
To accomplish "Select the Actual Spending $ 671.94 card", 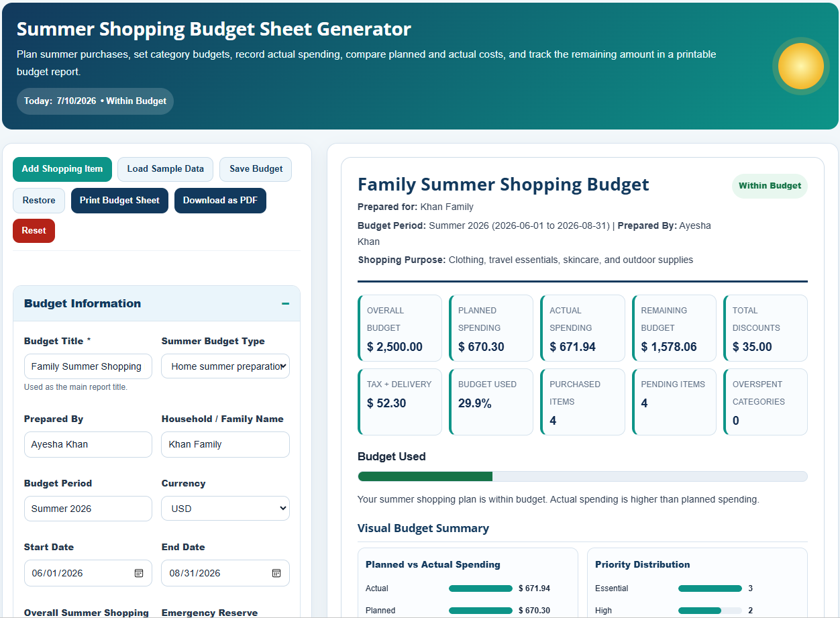I will pyautogui.click(x=582, y=328).
